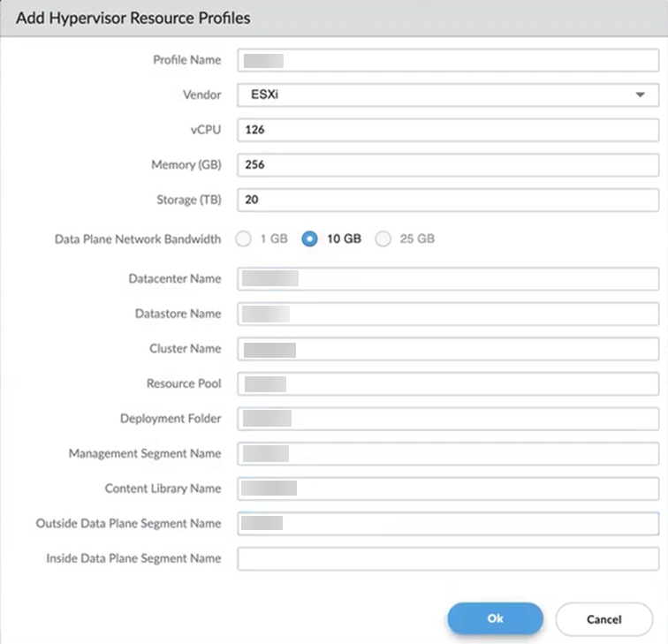The height and width of the screenshot is (644, 668).
Task: Click the empty Inside Data Plane Segment Name field
Action: point(447,559)
